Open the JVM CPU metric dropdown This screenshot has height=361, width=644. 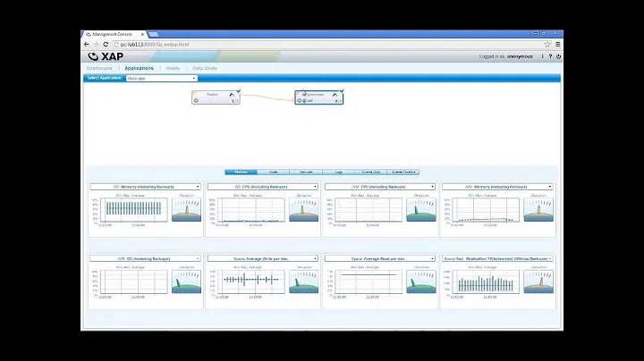click(x=380, y=187)
